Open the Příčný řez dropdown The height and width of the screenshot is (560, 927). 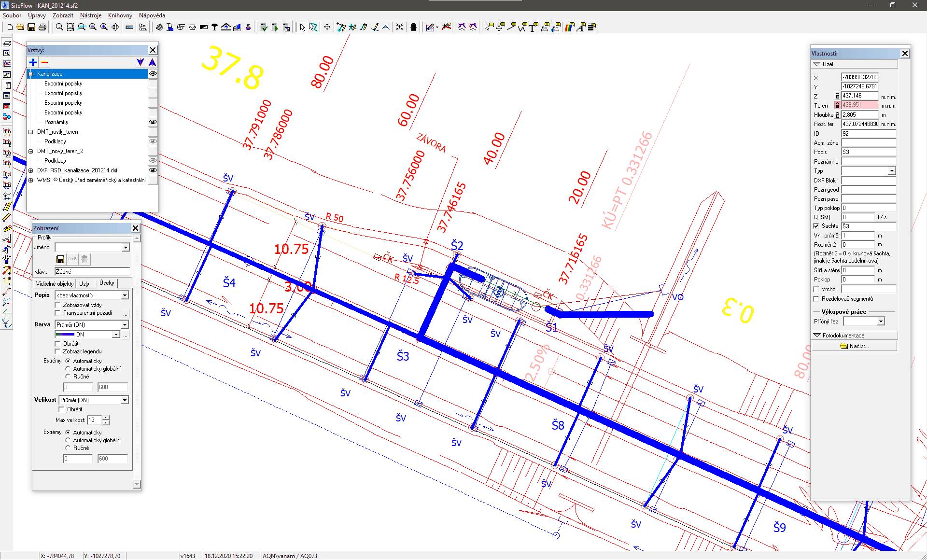[x=881, y=322]
